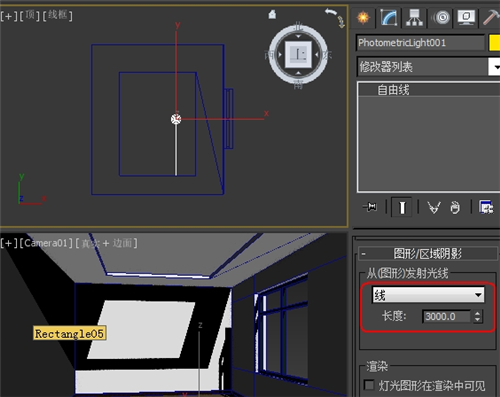Click ViewCube down arrow triangle
The height and width of the screenshot is (397, 500).
click(298, 73)
